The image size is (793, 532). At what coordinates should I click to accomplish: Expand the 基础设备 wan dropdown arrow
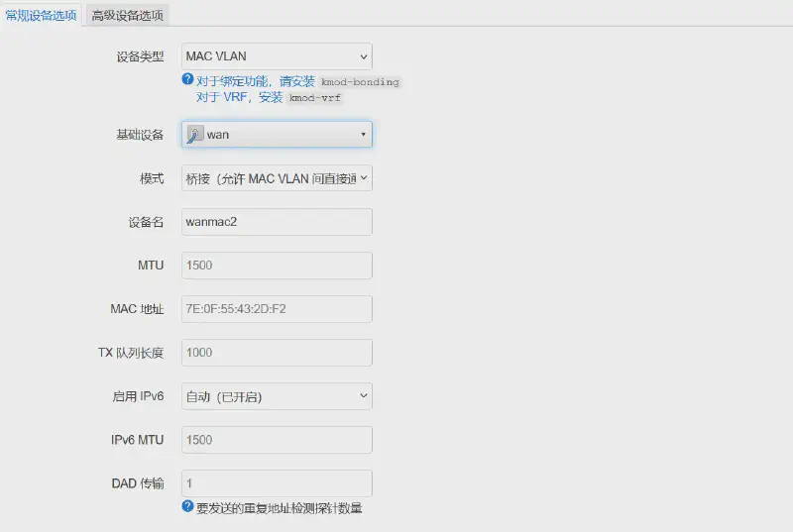click(x=363, y=135)
